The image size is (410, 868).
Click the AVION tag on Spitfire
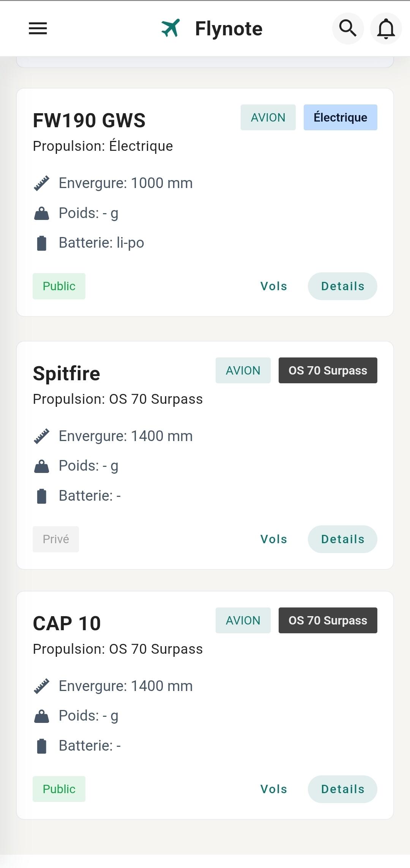pyautogui.click(x=243, y=370)
